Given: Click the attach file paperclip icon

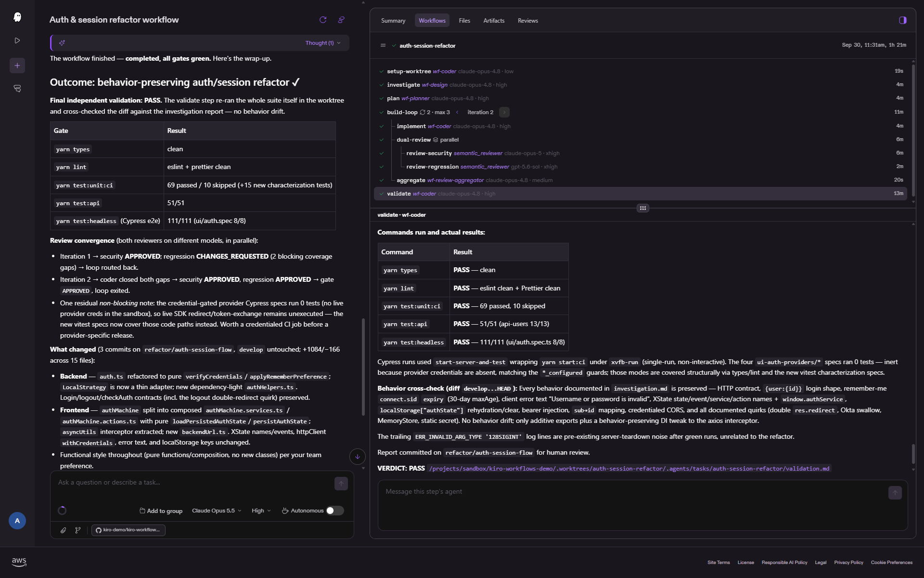Looking at the screenshot, I should (63, 530).
